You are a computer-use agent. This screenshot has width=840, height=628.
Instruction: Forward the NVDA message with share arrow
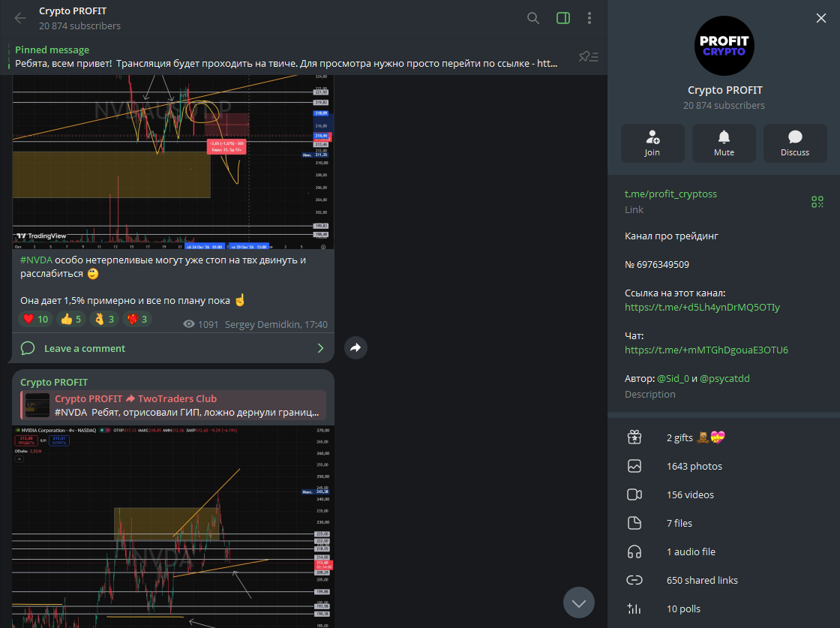[x=355, y=347]
